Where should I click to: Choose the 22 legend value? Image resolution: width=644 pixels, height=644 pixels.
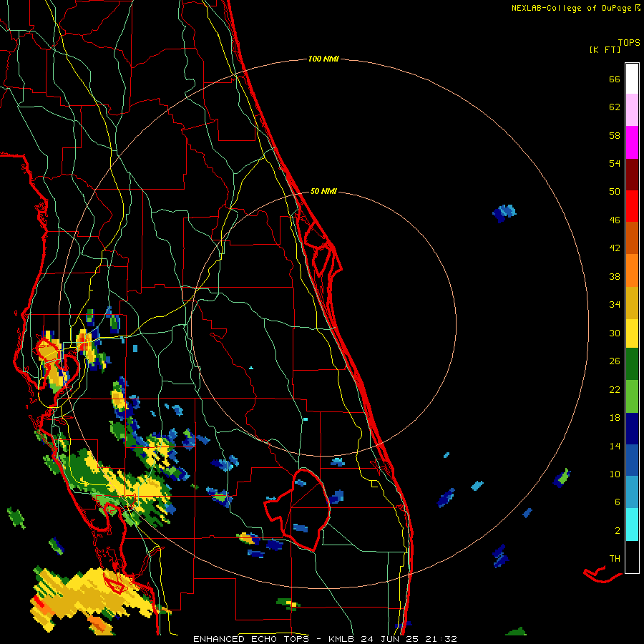coord(615,390)
